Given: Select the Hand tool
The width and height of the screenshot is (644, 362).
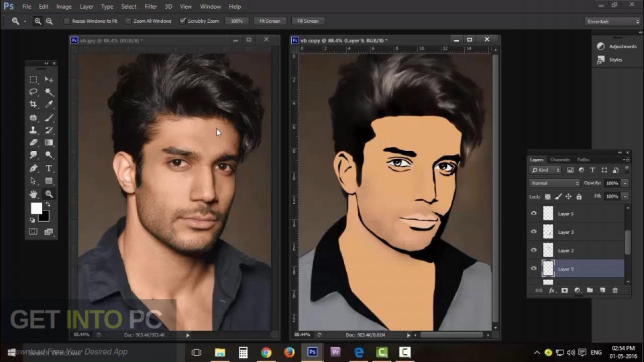Looking at the screenshot, I should [x=33, y=194].
